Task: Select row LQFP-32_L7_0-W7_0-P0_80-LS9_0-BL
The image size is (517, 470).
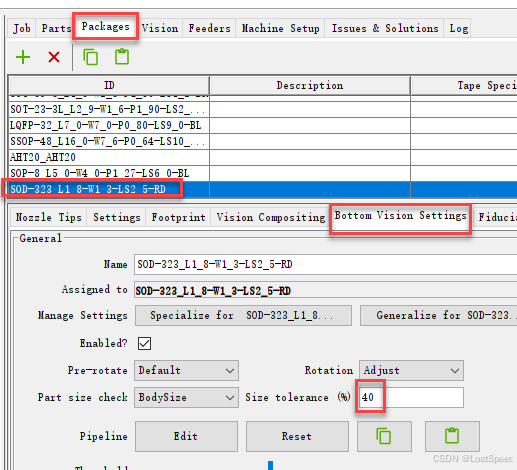Action: [x=263, y=125]
